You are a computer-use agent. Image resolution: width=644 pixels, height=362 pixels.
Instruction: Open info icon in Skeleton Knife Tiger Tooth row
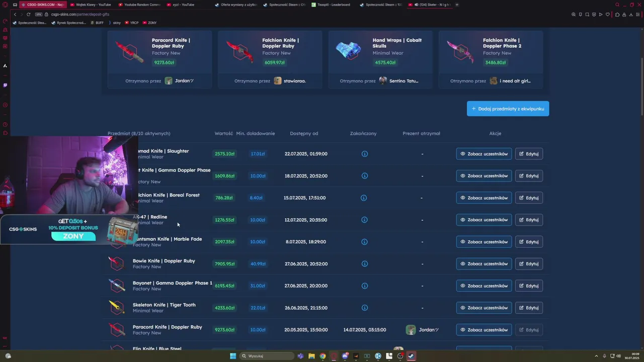pos(365,308)
